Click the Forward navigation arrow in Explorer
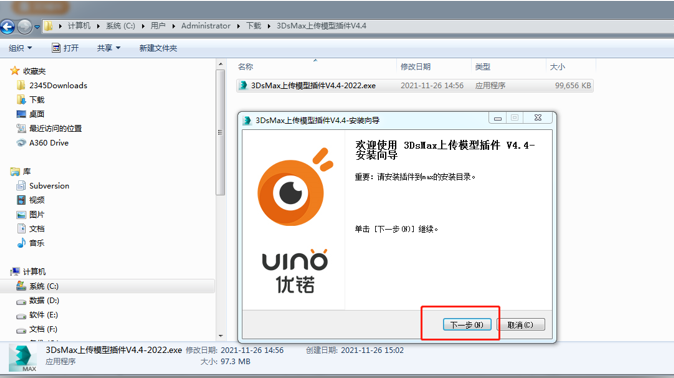 point(25,27)
